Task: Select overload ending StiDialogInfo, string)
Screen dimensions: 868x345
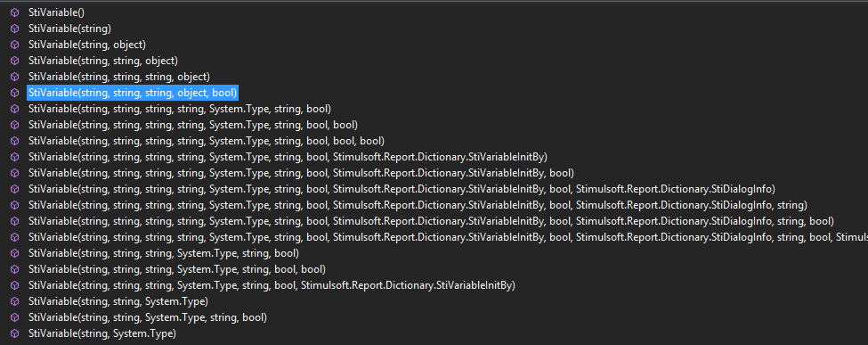Action: click(418, 205)
